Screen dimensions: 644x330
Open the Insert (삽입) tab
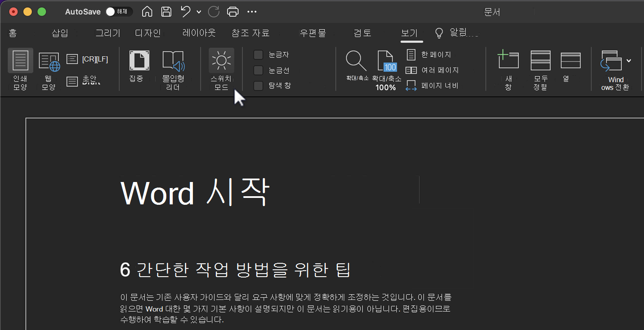point(60,33)
